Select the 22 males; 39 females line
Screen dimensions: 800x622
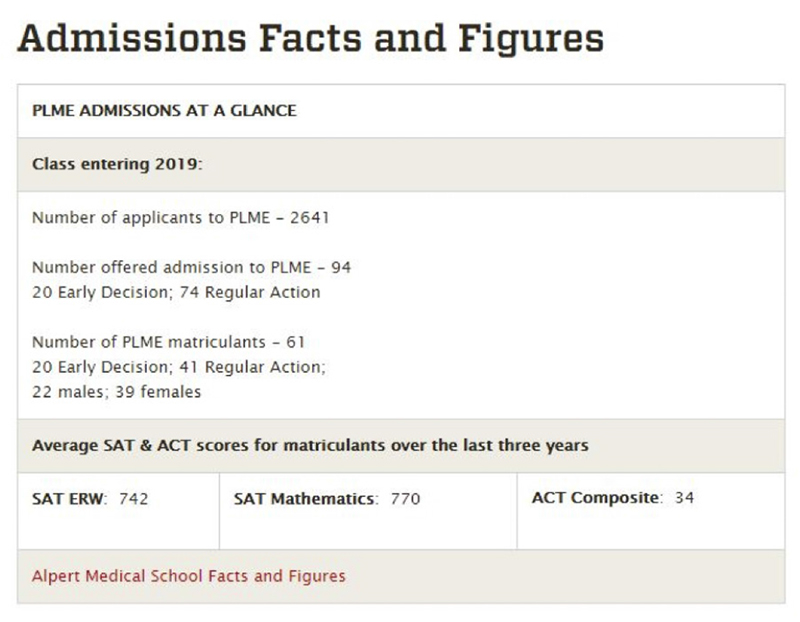click(x=116, y=392)
